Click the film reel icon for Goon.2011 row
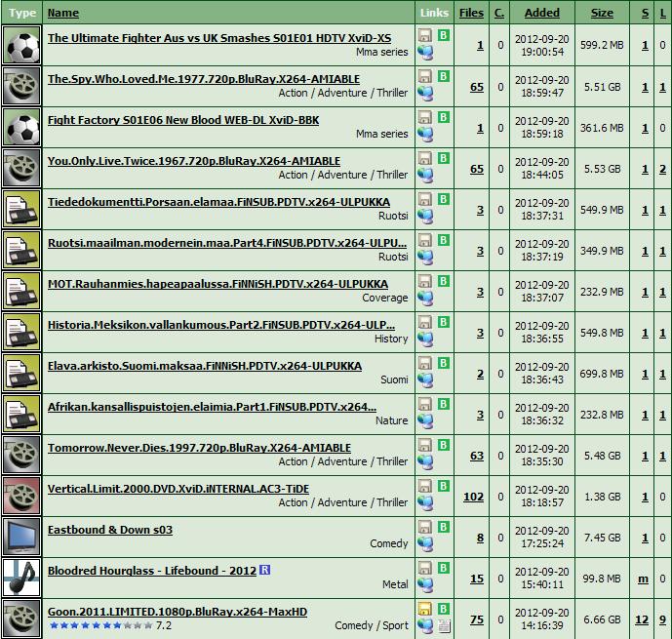Image resolution: width=672 pixels, height=639 pixels. [21, 619]
